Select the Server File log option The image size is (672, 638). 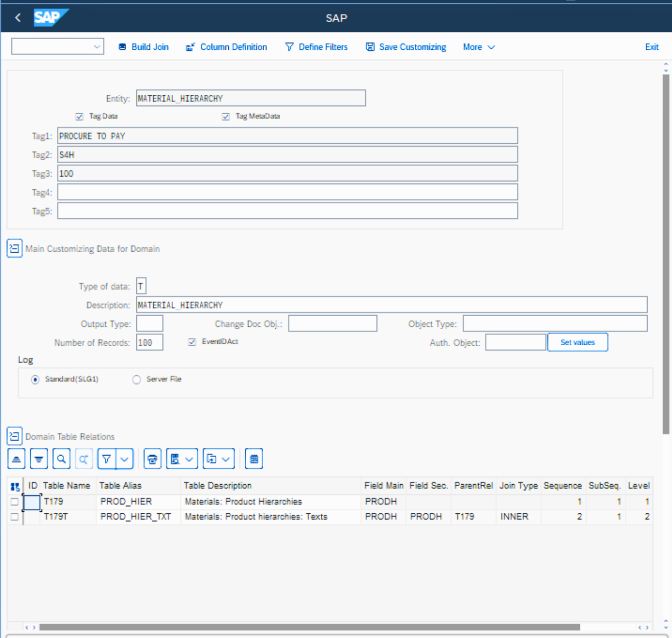[x=136, y=380]
